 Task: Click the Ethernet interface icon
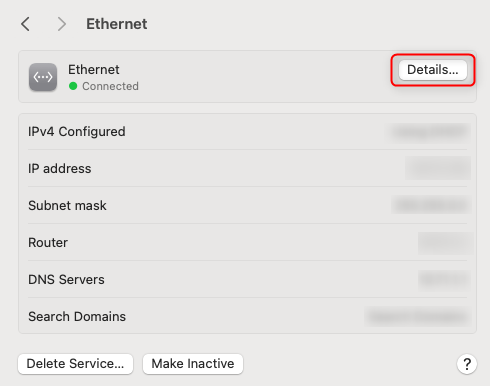tap(43, 77)
